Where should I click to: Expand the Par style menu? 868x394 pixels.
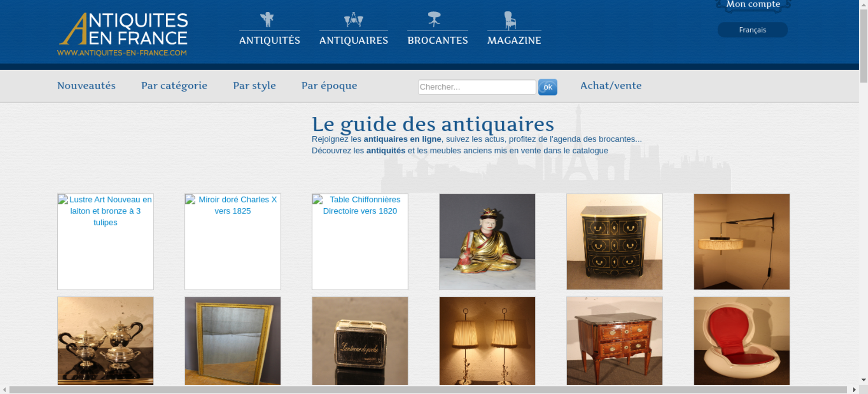(x=254, y=86)
